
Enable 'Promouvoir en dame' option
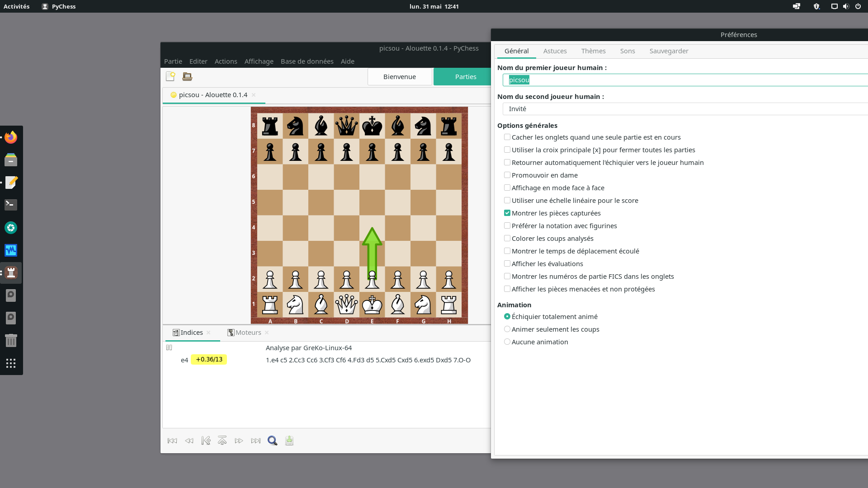click(507, 175)
